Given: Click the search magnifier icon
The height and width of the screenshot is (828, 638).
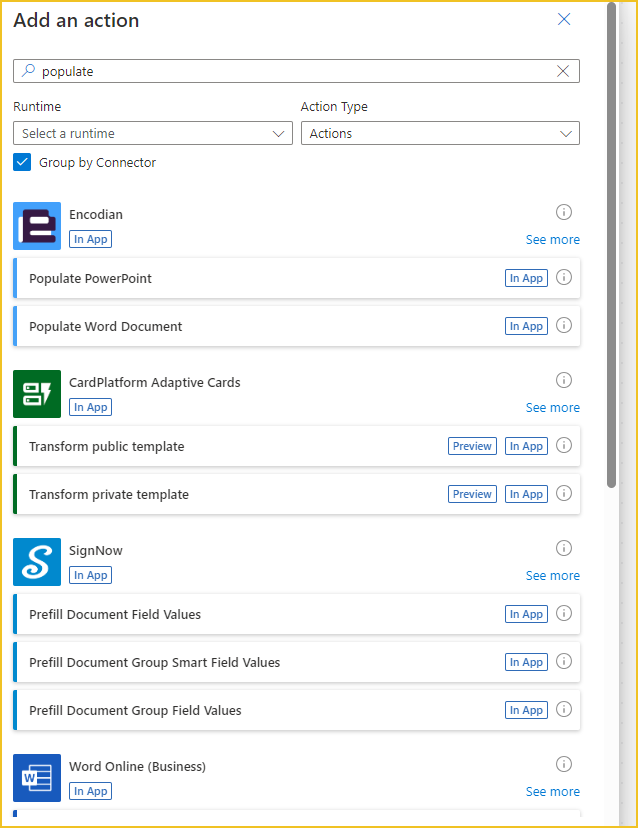Looking at the screenshot, I should tap(28, 70).
